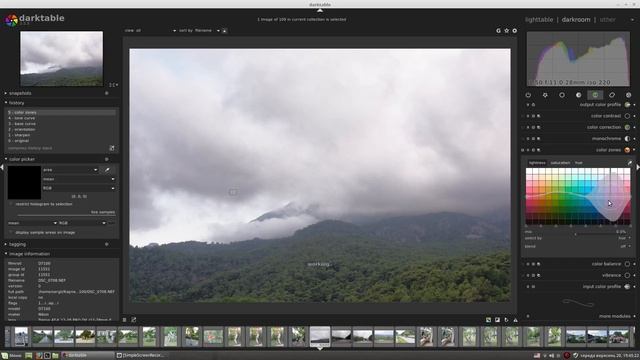Open preferences gear icon above image

point(515,31)
